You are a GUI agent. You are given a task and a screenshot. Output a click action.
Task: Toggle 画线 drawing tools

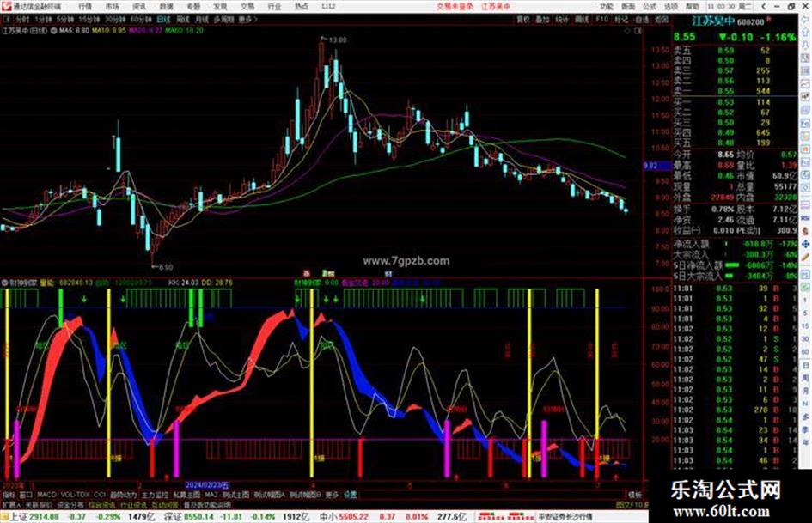(582, 19)
